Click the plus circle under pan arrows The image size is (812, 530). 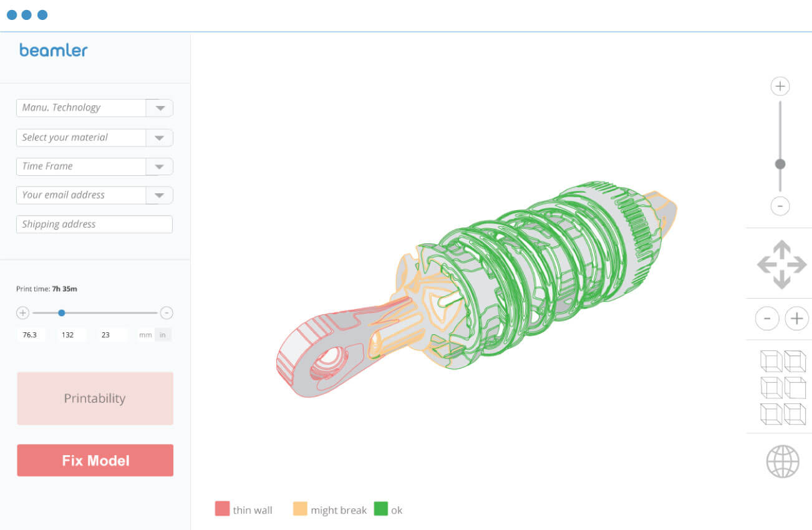[796, 319]
